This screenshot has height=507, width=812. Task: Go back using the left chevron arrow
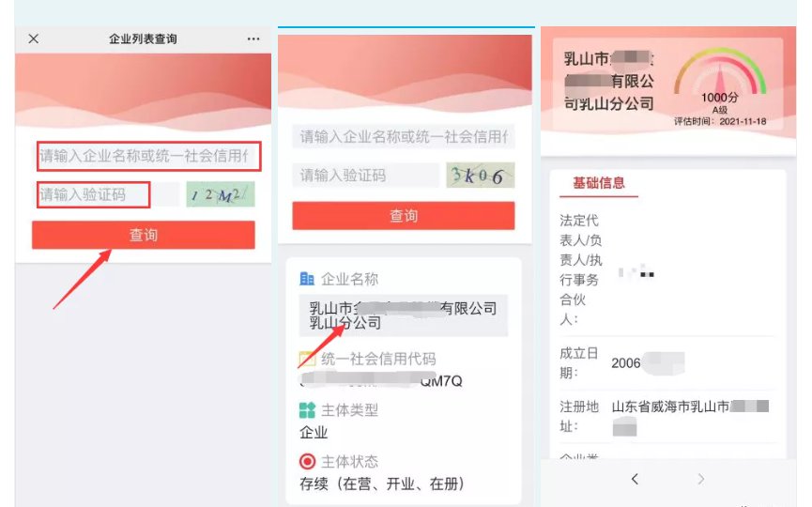(635, 479)
